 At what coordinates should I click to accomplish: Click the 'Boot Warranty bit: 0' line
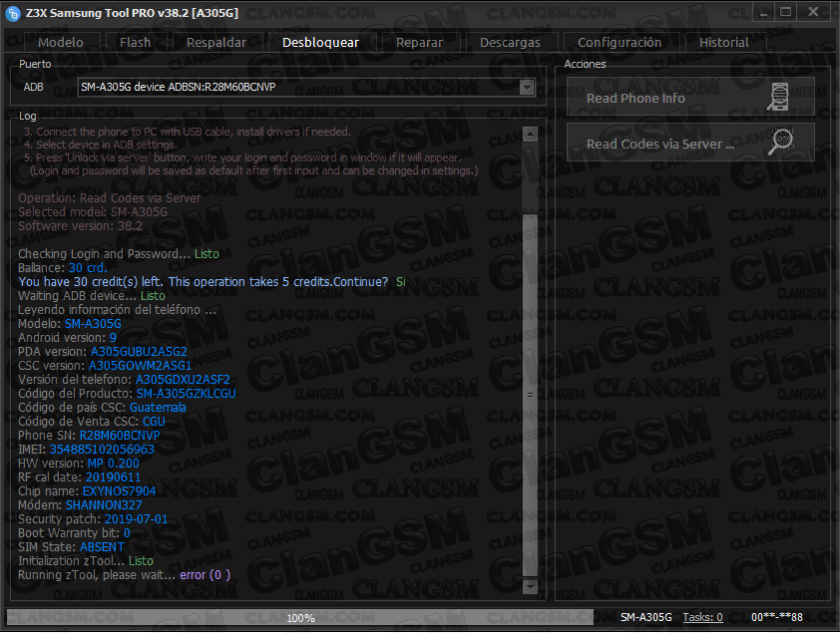(74, 533)
